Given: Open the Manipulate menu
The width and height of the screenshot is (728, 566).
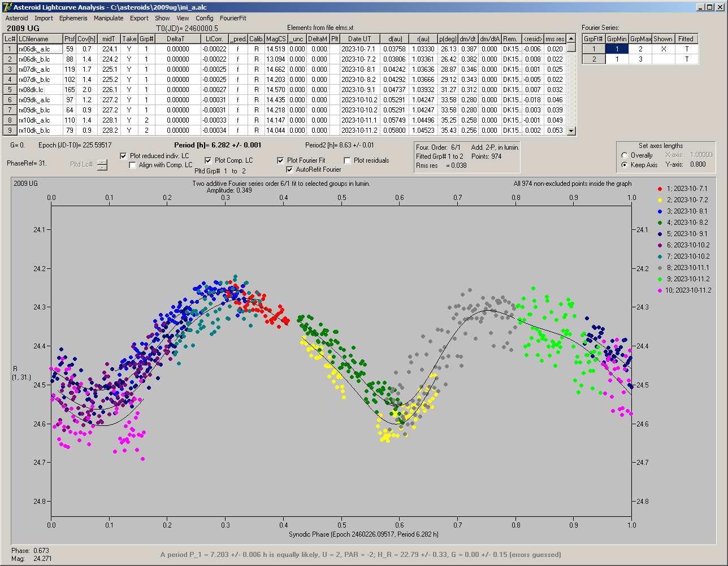Looking at the screenshot, I should tap(109, 18).
